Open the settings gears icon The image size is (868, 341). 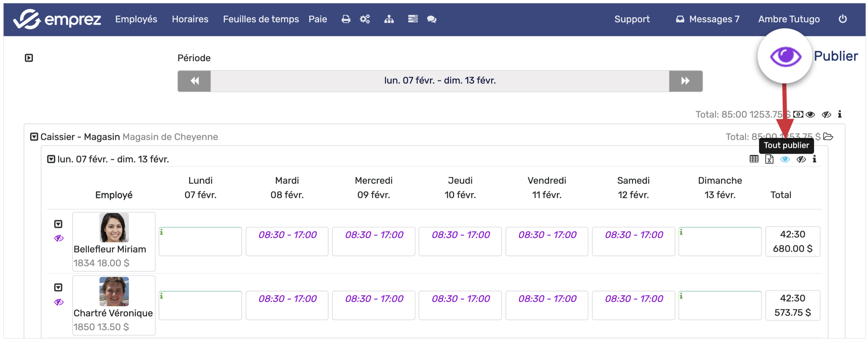[x=365, y=19]
